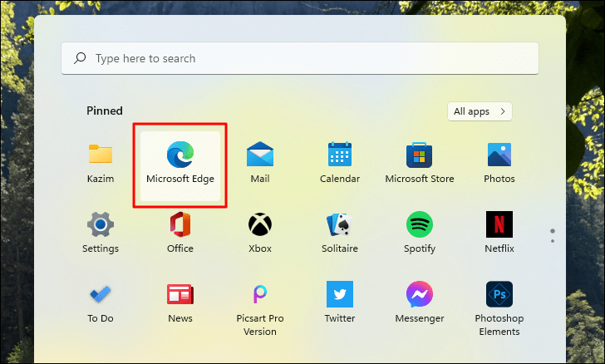The image size is (605, 364).
Task: Launch Picsart Pro Version
Action: click(x=260, y=310)
